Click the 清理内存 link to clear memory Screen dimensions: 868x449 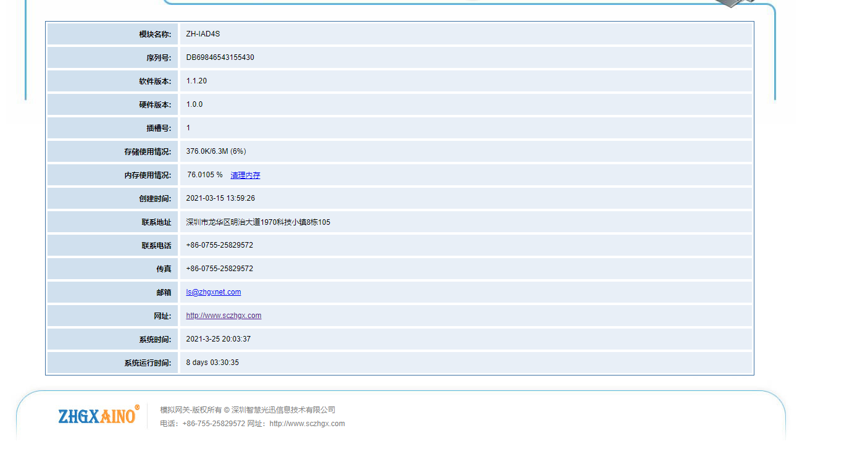tap(245, 175)
